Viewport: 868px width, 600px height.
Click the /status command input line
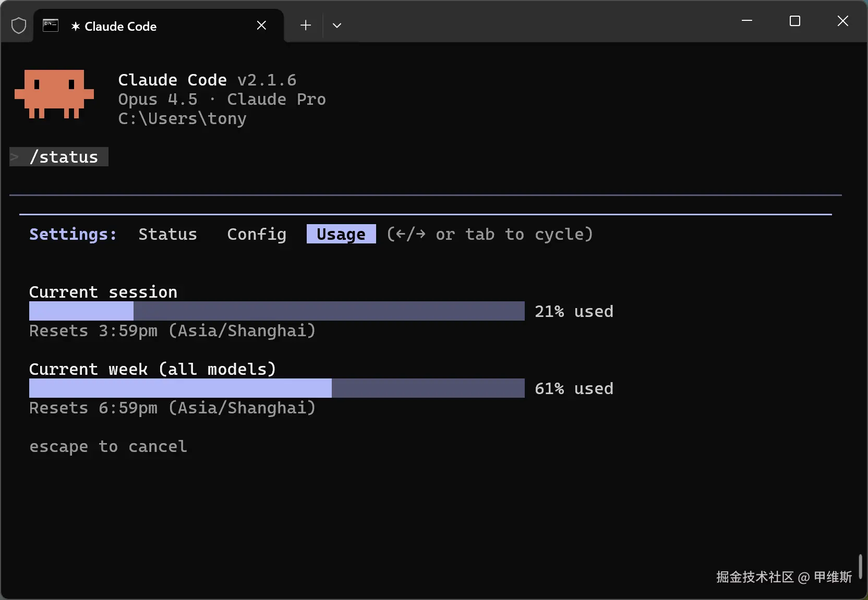click(x=64, y=157)
